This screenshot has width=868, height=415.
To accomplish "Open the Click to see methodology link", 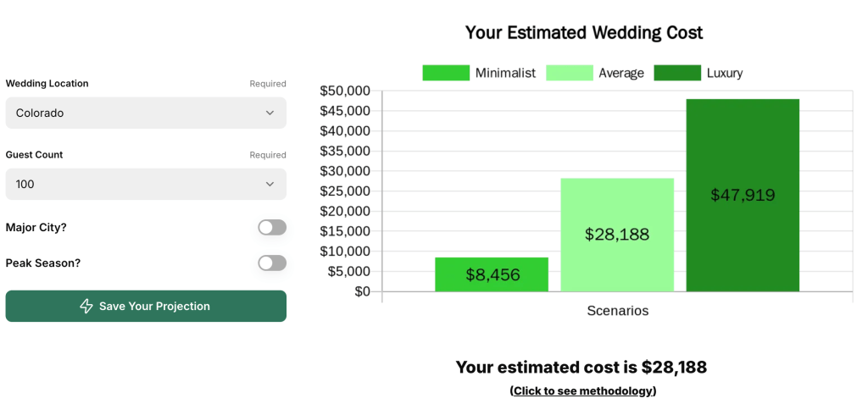I will pyautogui.click(x=583, y=390).
